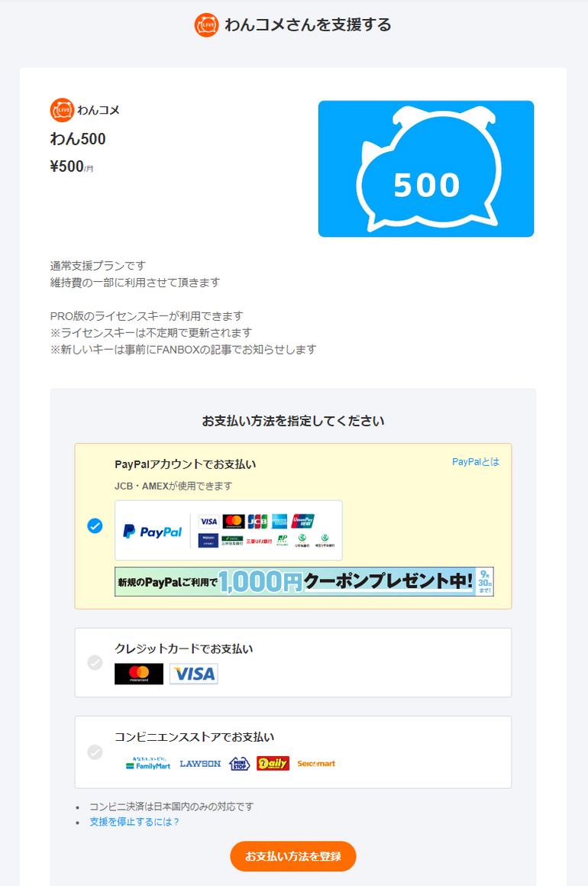
Task: Click the わんコメ creator name text
Action: [x=99, y=110]
